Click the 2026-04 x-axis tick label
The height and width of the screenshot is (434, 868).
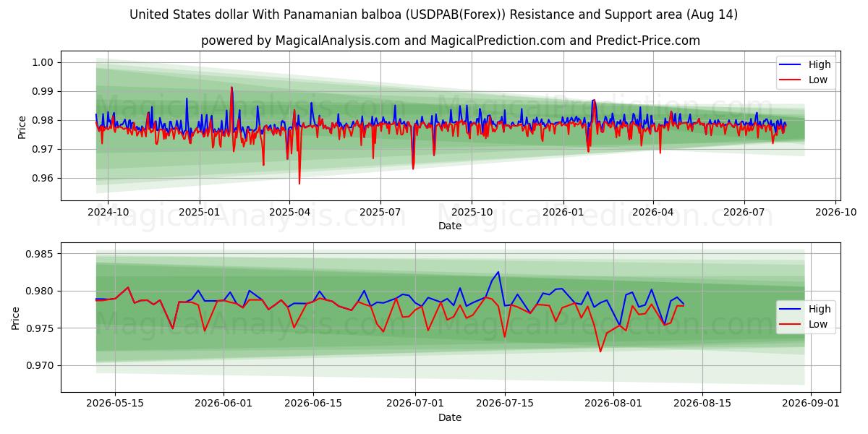(x=653, y=213)
